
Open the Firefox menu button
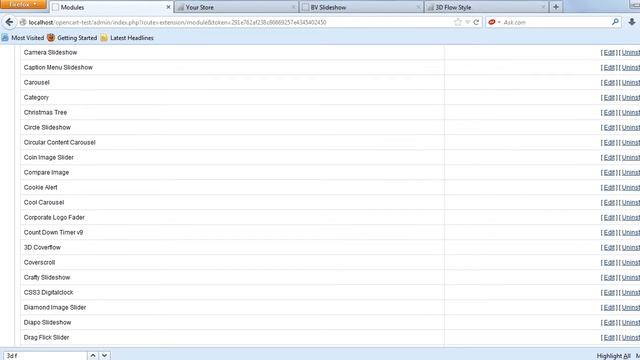click(x=23, y=4)
